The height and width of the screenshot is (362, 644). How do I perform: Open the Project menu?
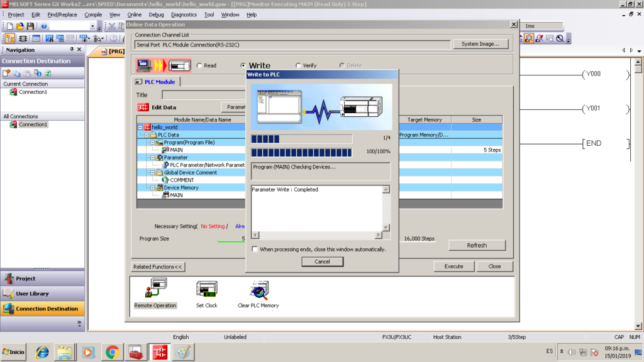[x=16, y=15]
